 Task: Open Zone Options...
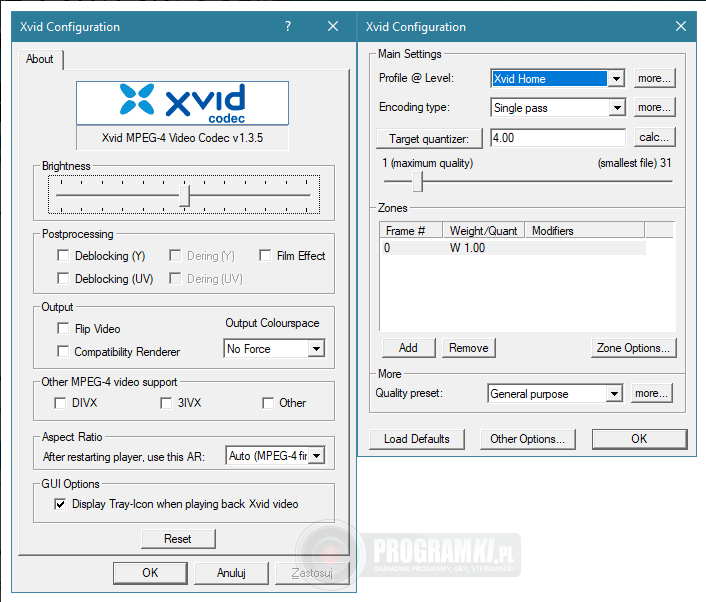(634, 348)
